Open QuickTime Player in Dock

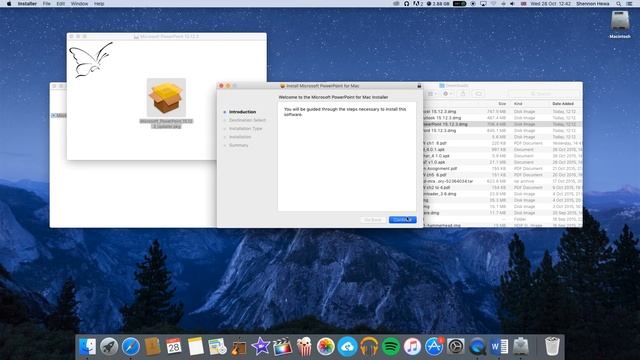click(477, 347)
